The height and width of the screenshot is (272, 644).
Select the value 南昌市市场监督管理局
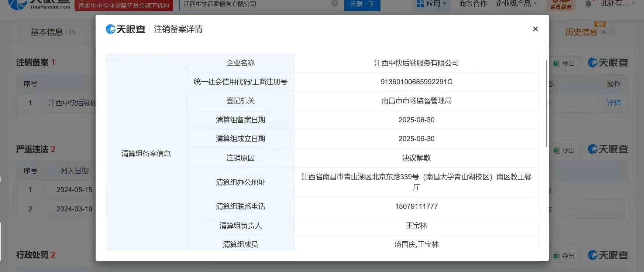[417, 101]
